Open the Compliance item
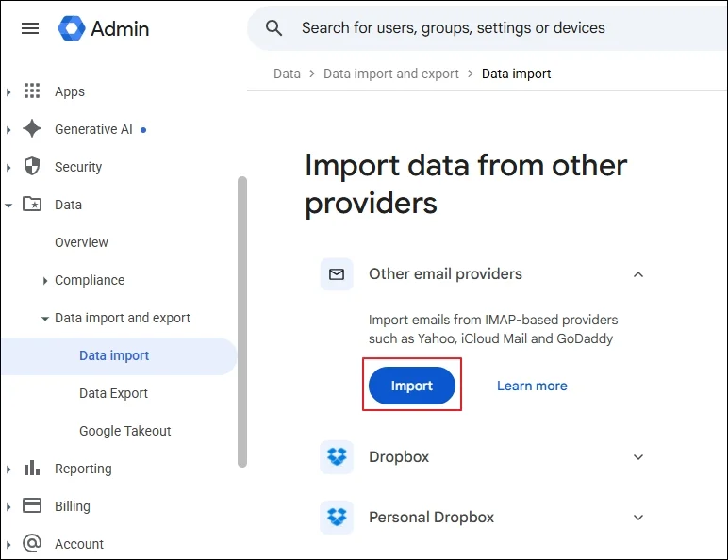The width and height of the screenshot is (728, 560). point(90,280)
